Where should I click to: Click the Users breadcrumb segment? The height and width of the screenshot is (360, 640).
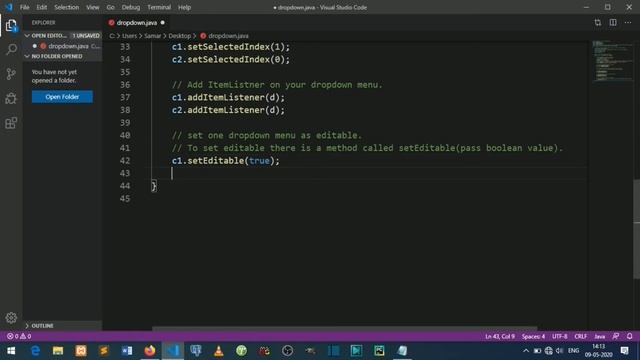[129, 36]
